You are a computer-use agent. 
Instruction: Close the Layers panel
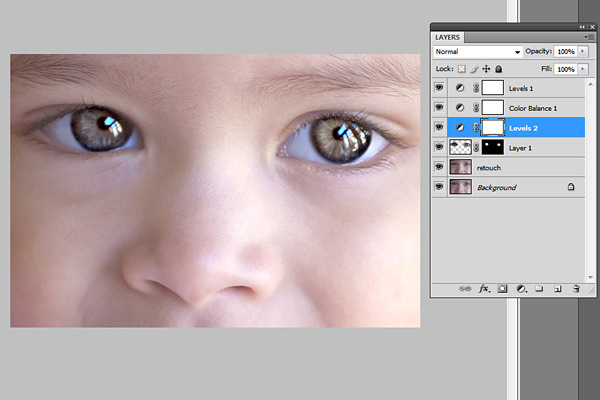(592, 27)
